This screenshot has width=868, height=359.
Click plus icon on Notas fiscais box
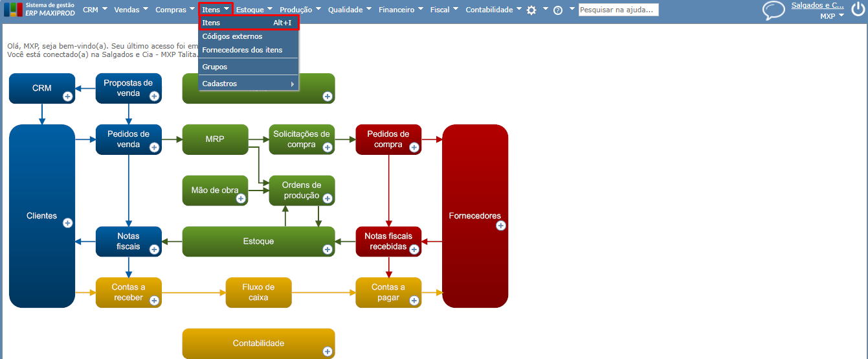click(154, 249)
